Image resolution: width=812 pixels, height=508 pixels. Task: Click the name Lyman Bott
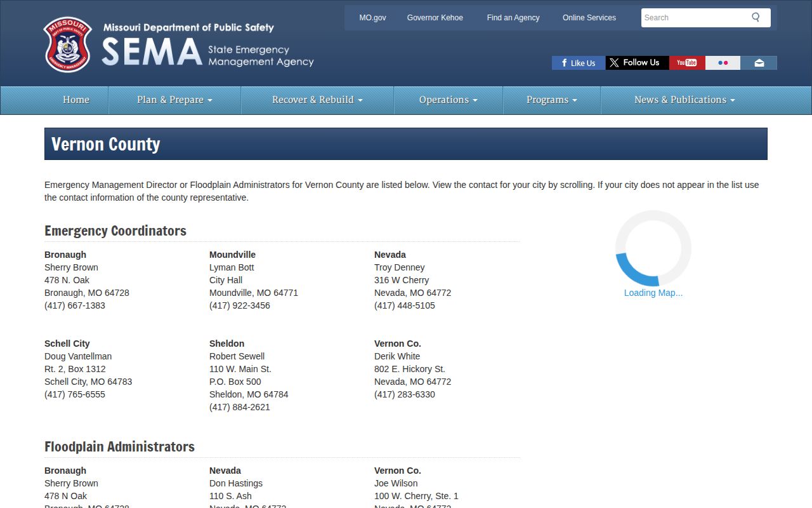232,267
